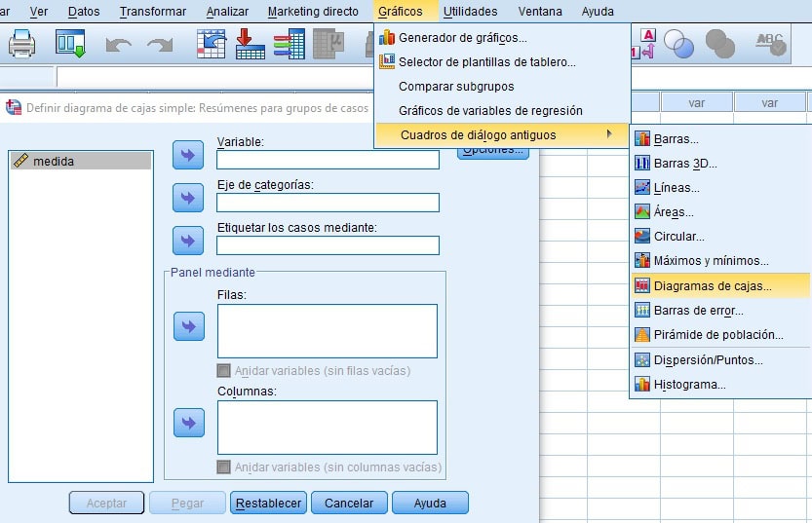Image resolution: width=812 pixels, height=523 pixels.
Task: Click the Restablecer button
Action: click(268, 503)
